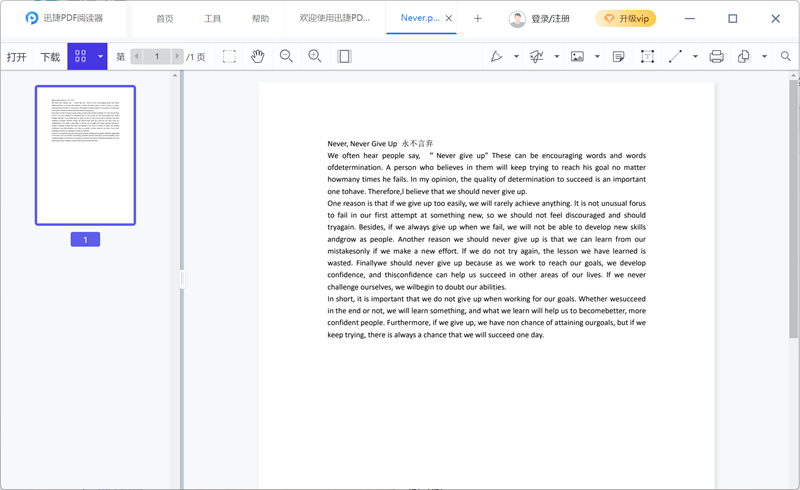
Task: Expand the signature tool dropdown arrow
Action: pos(557,57)
